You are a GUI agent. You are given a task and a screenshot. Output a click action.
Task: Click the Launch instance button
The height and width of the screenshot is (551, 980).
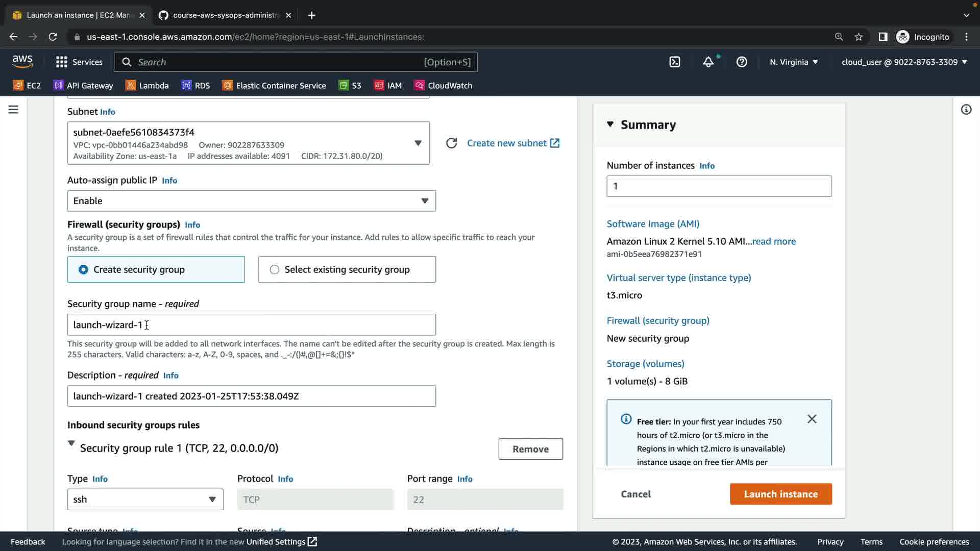pos(780,494)
